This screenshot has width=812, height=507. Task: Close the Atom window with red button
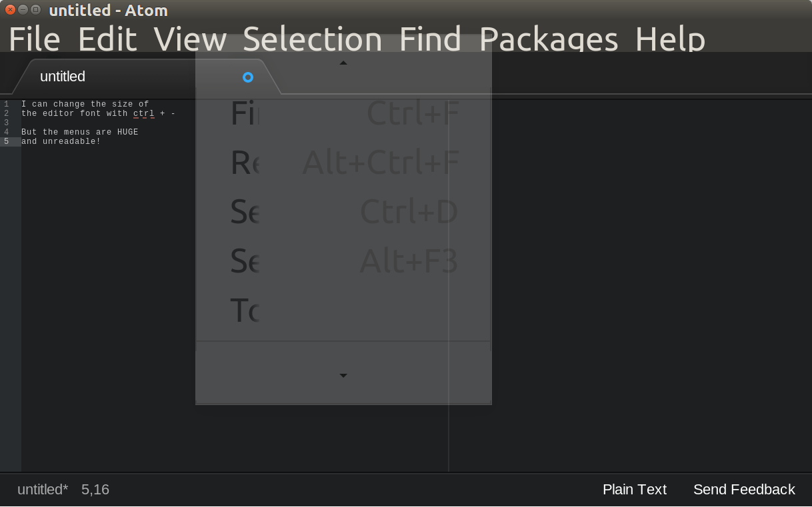click(x=10, y=9)
